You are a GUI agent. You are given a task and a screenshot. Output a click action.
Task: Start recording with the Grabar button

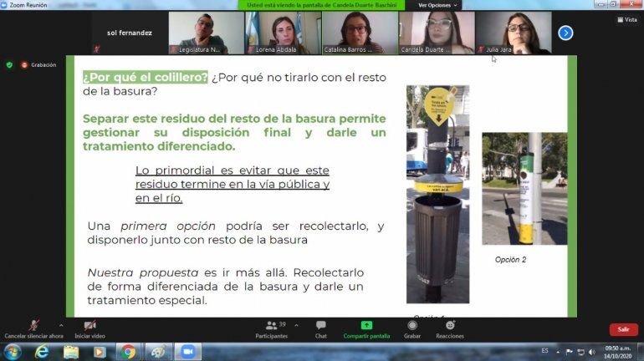[412, 329]
